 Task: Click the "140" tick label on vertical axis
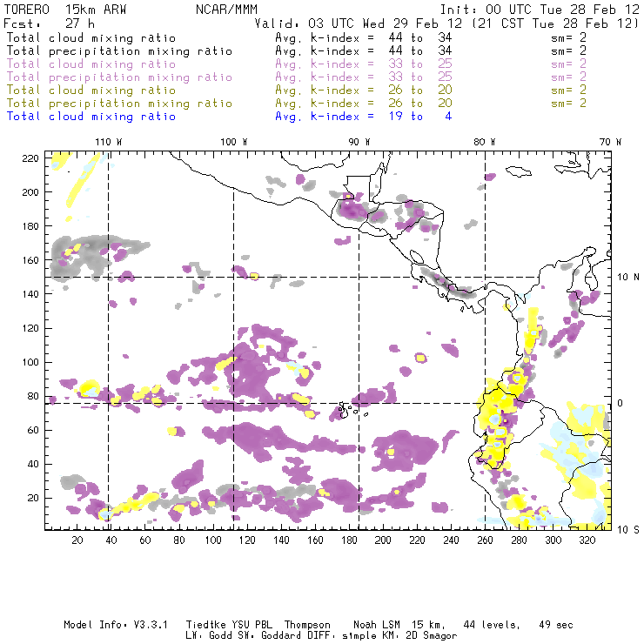tap(30, 294)
